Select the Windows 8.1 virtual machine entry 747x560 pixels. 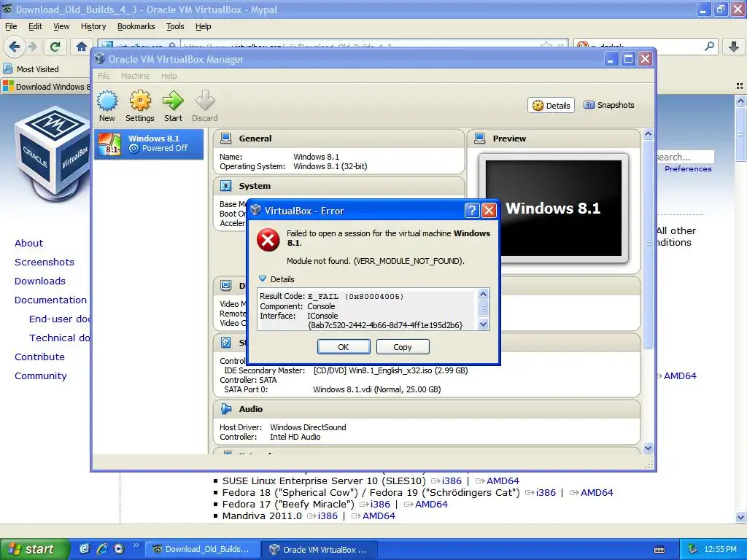coord(149,144)
